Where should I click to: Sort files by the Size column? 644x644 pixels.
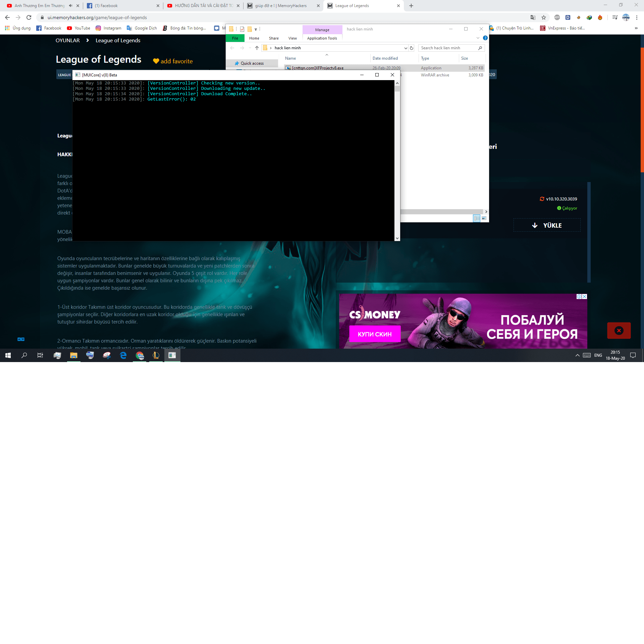click(x=465, y=58)
